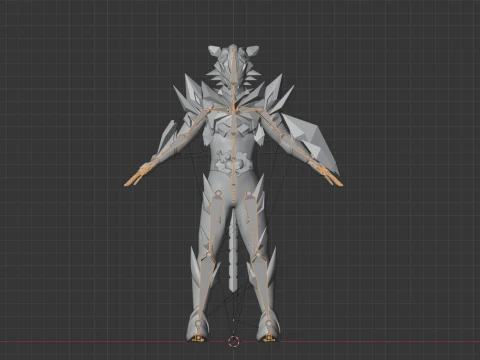480x360 pixels.
Task: Select the orange head bone of the armature
Action: pos(234,66)
